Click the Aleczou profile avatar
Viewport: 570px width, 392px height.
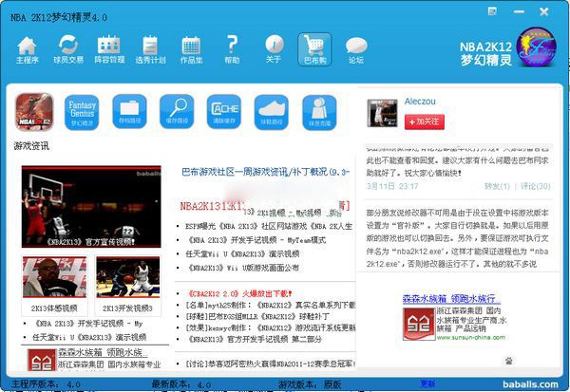pyautogui.click(x=382, y=113)
